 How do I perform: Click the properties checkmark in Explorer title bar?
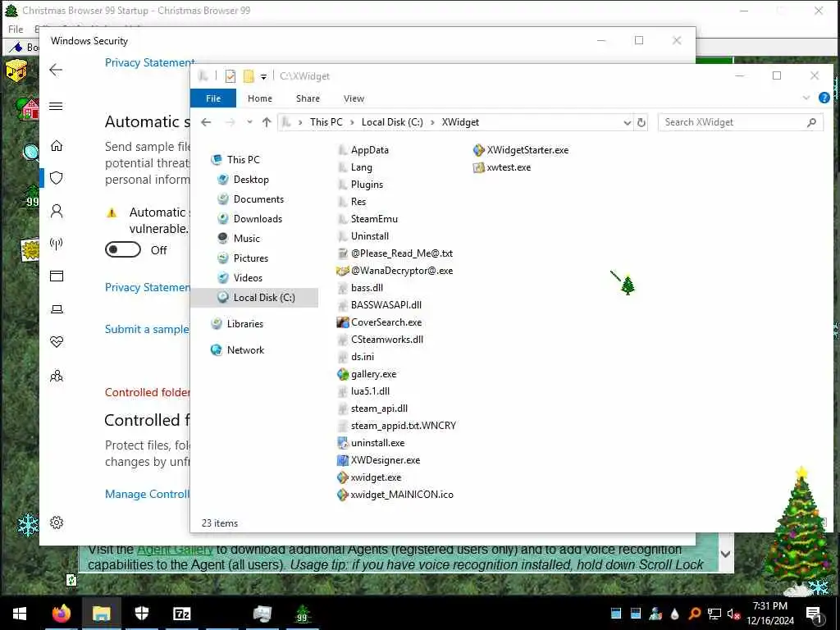point(231,76)
